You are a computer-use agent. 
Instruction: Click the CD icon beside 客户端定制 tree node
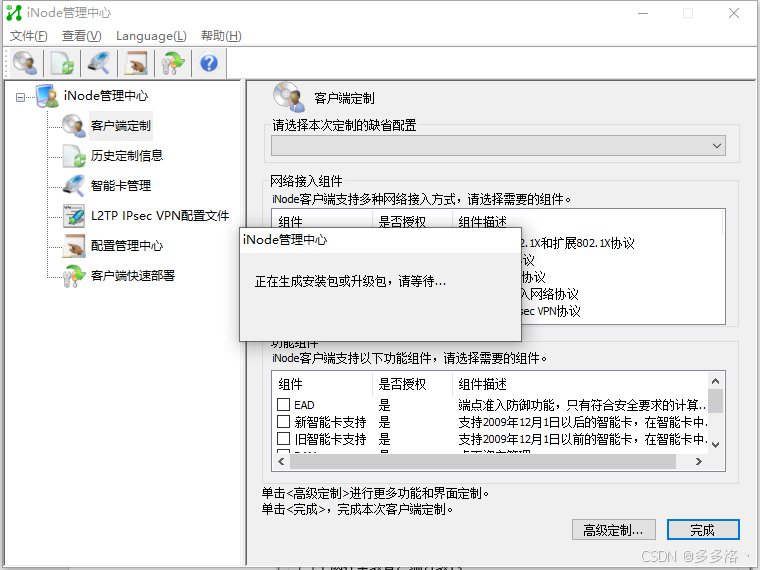[74, 126]
